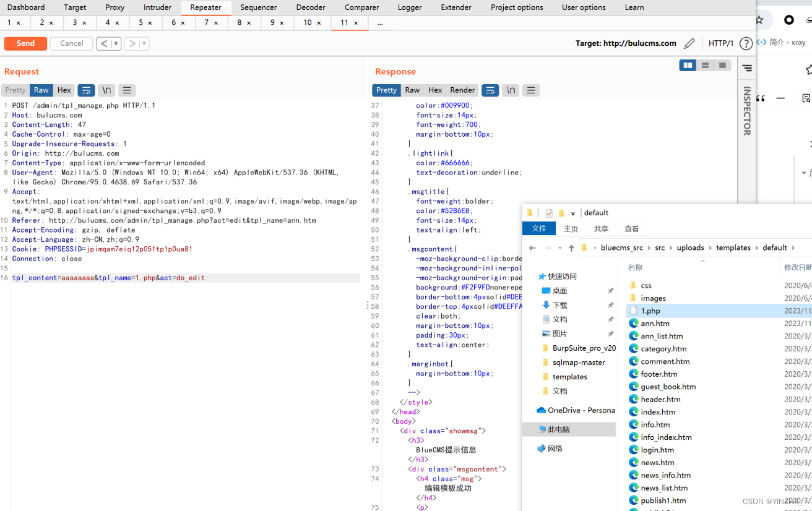Open the previous-request history dropdown arrow
This screenshot has height=511, width=812.
pos(116,43)
